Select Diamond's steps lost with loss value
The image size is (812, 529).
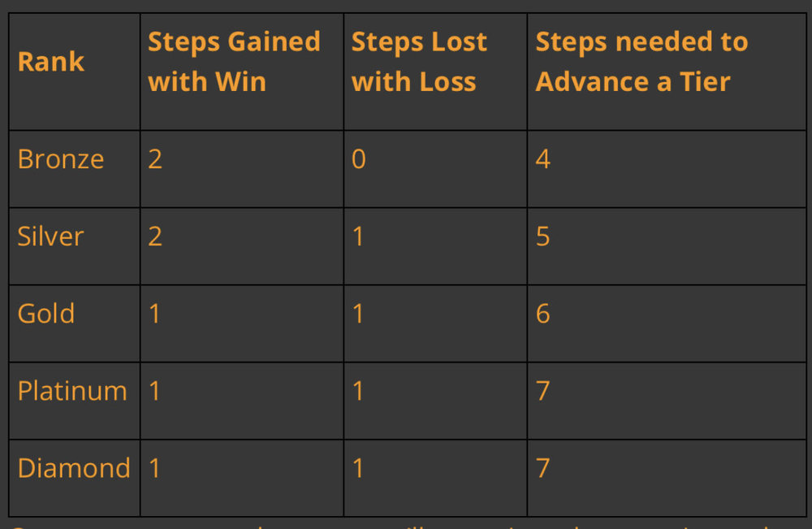(x=358, y=468)
